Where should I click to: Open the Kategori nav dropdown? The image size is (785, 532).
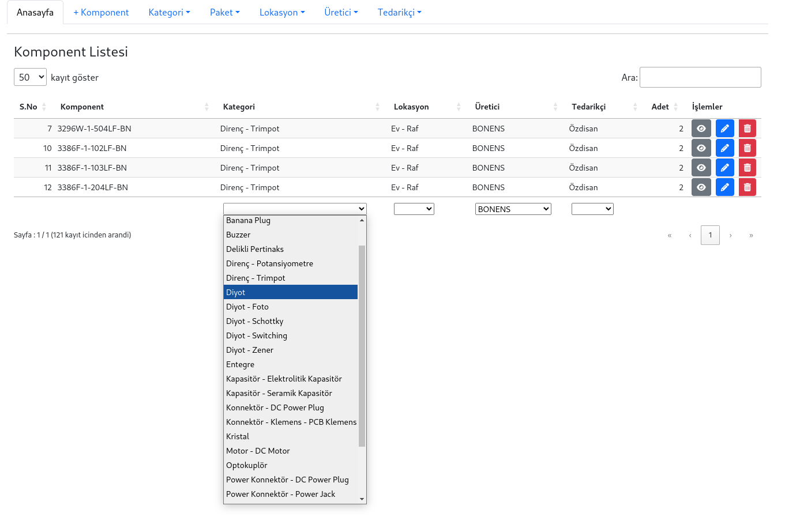(x=169, y=12)
